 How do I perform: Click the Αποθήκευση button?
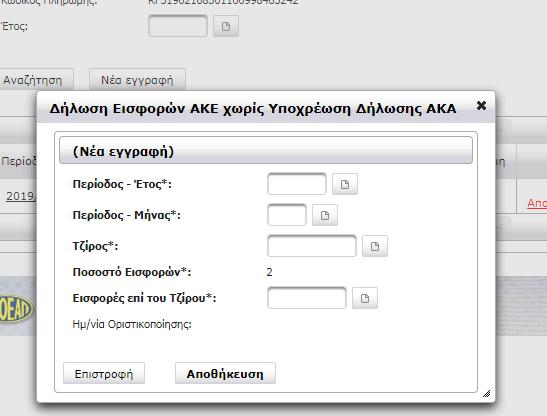[225, 373]
